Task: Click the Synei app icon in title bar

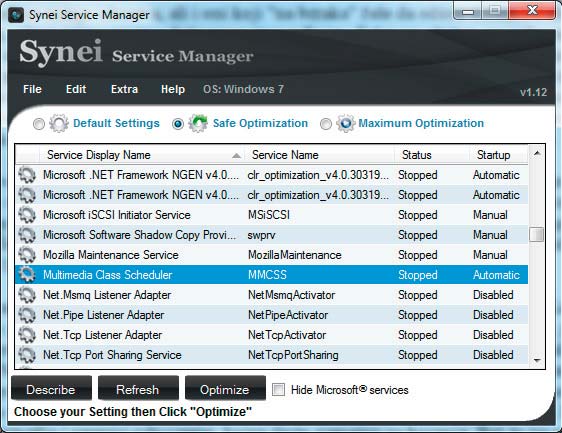Action: tap(16, 15)
